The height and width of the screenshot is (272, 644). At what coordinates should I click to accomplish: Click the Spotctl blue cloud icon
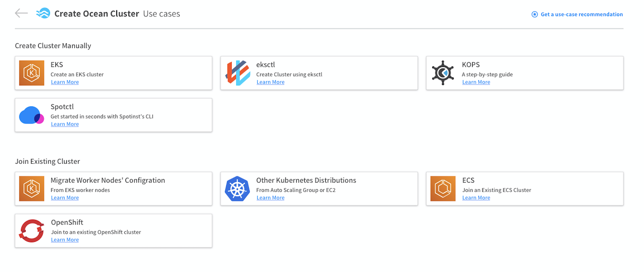click(31, 116)
